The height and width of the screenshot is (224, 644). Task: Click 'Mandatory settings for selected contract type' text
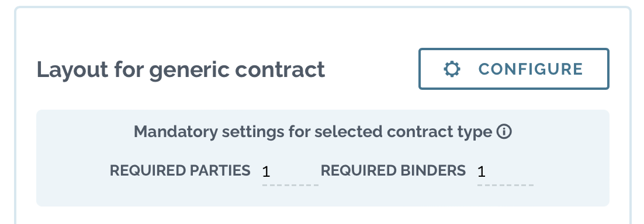(313, 132)
